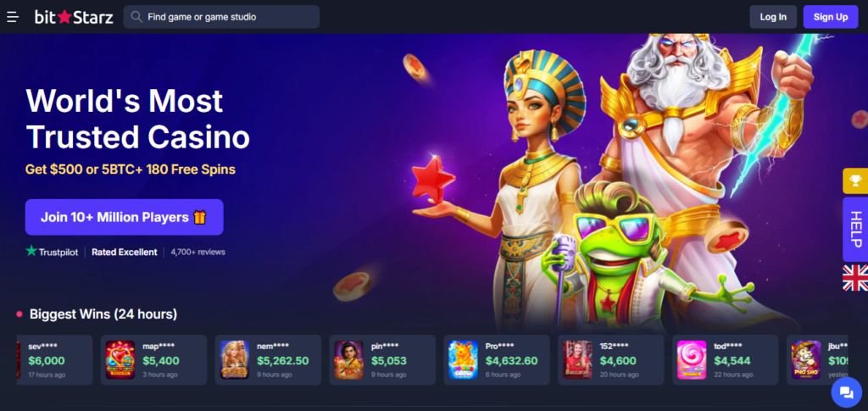Click the Log In button
868x411 pixels.
click(x=773, y=17)
